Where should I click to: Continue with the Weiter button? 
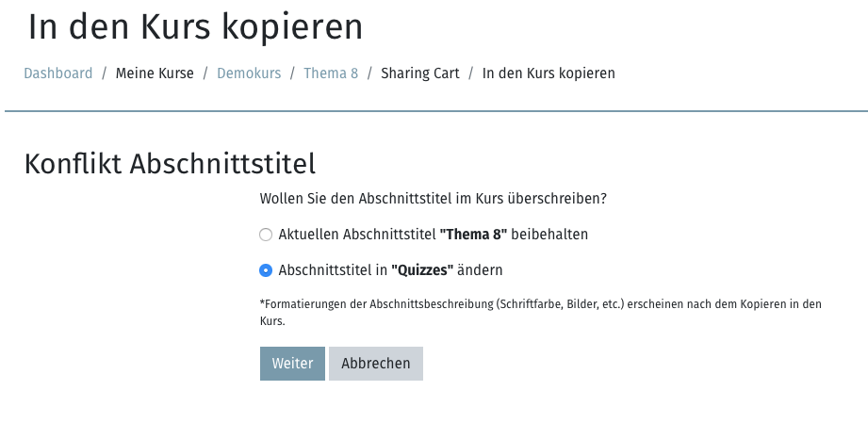click(292, 364)
